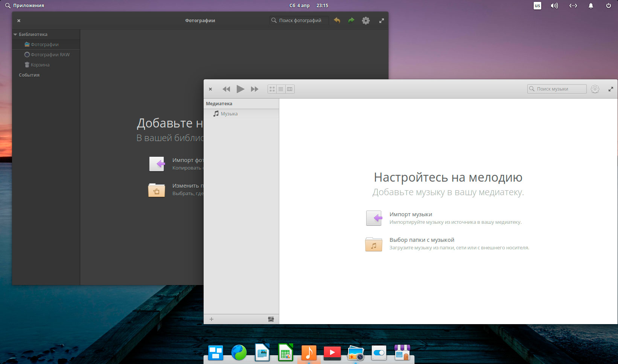618x364 pixels.
Task: Click the undo arrow in Photos
Action: pos(337,21)
